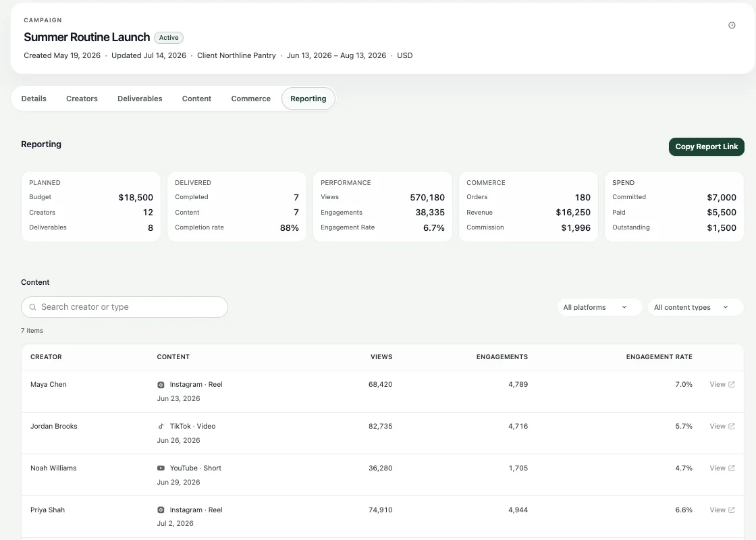
Task: Click the Instagram icon in Maya Chen's row
Action: (161, 385)
